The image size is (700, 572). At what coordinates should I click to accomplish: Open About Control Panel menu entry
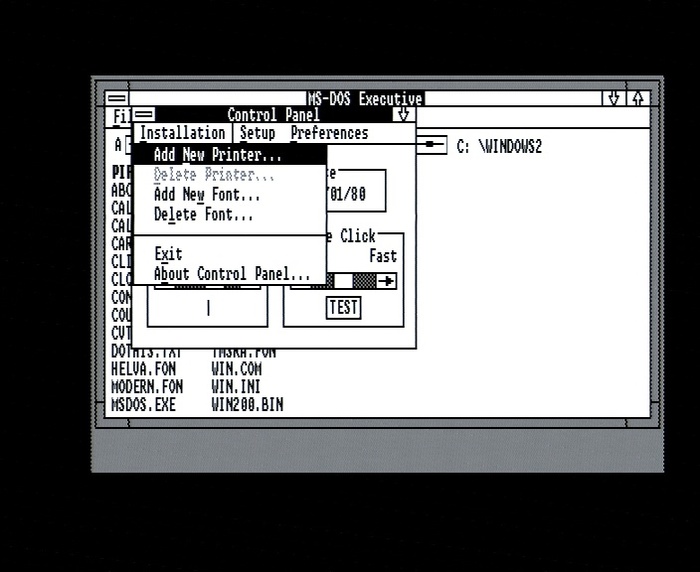(x=232, y=274)
